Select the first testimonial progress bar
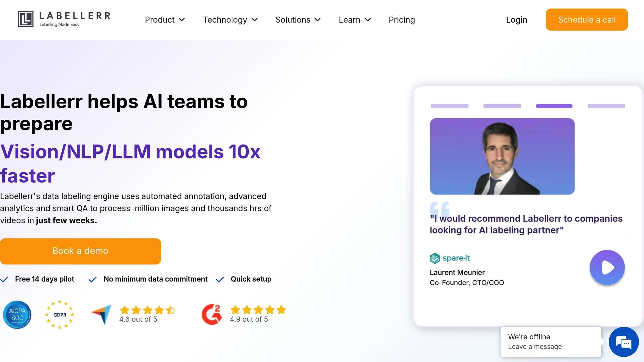The width and height of the screenshot is (644, 362). tap(450, 106)
